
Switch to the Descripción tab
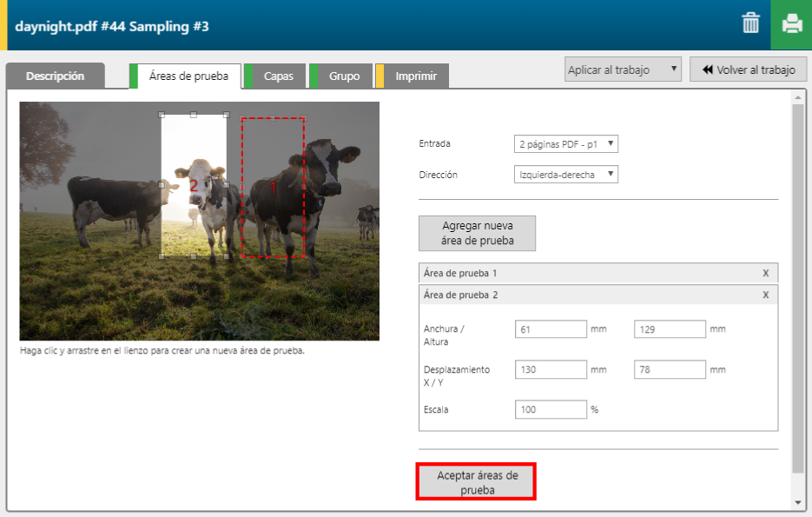tap(55, 76)
